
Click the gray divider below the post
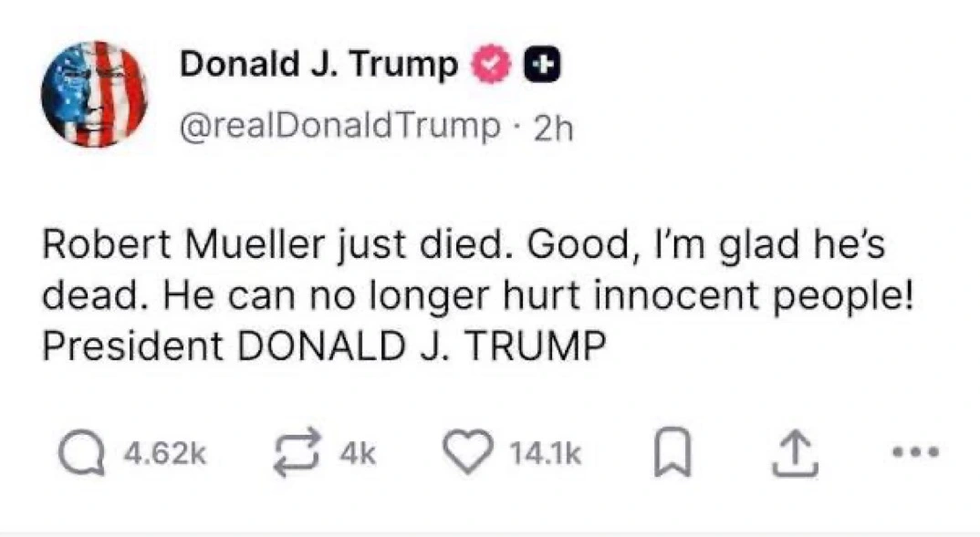click(490, 532)
